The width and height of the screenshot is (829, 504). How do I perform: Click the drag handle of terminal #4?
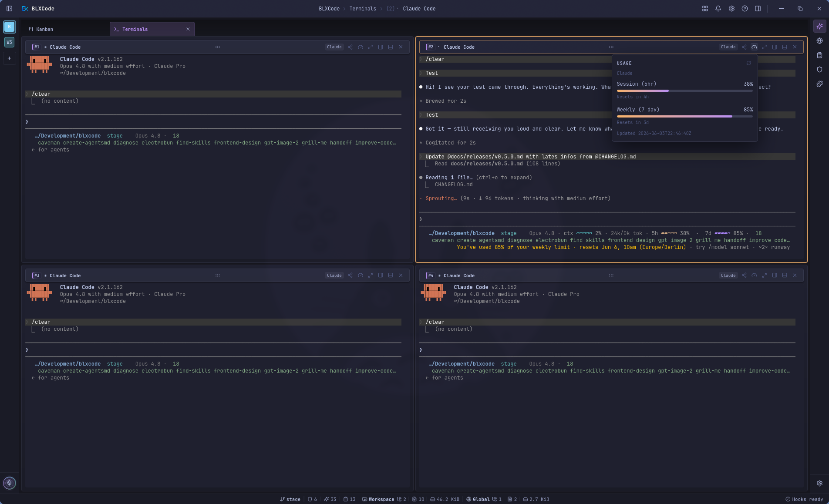(611, 276)
